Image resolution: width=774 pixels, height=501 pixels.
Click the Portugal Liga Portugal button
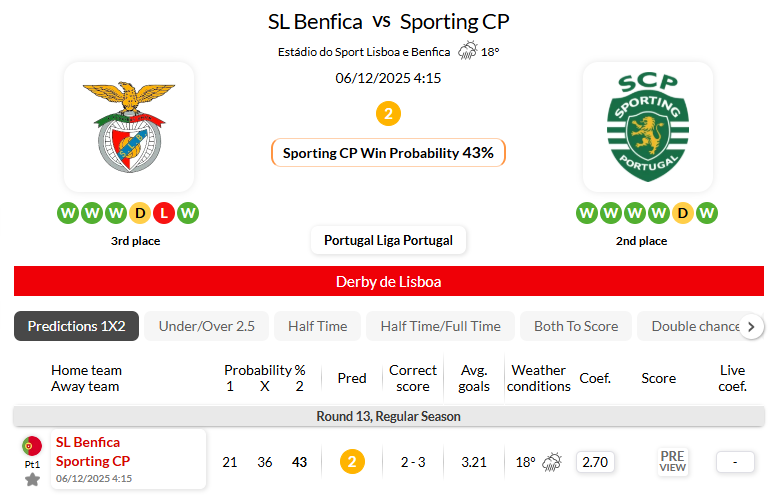[x=388, y=240]
